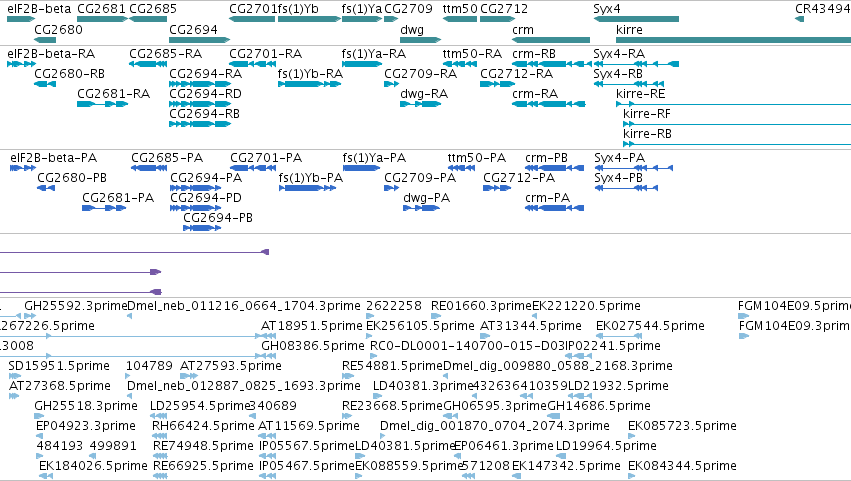
Task: Select protein crm-PA
Action: [548, 199]
